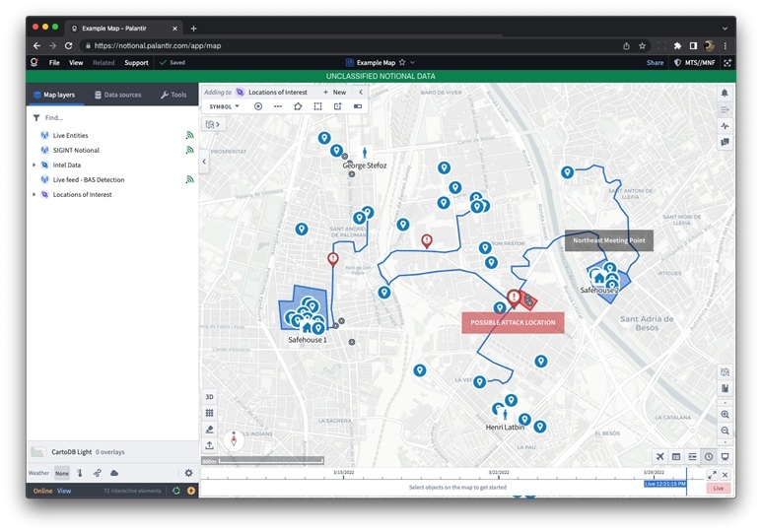This screenshot has width=762, height=532.
Task: Select the polygon drawing tool
Action: coord(298,106)
